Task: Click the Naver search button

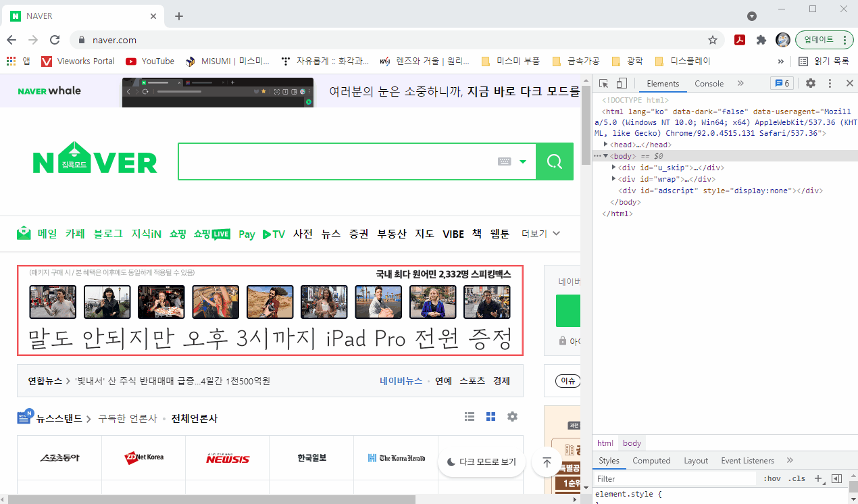Action: coord(555,161)
